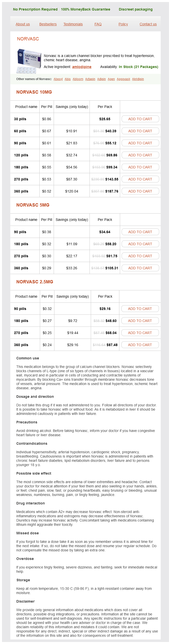Open the Abloom alternate name link

click(78, 79)
